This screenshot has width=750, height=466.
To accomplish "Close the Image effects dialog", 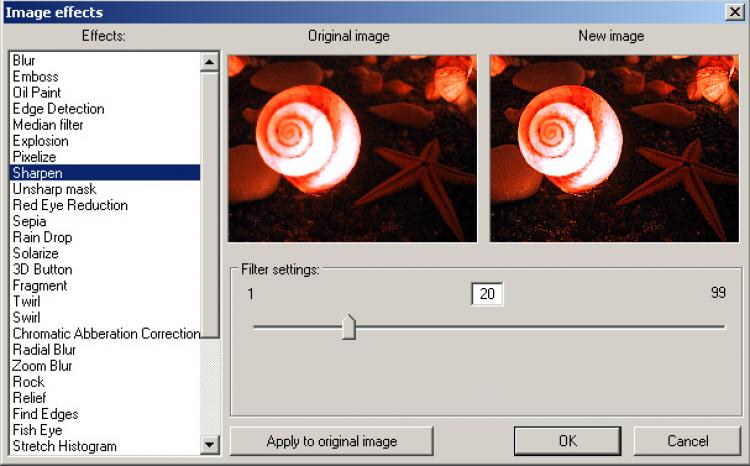I will click(x=735, y=12).
